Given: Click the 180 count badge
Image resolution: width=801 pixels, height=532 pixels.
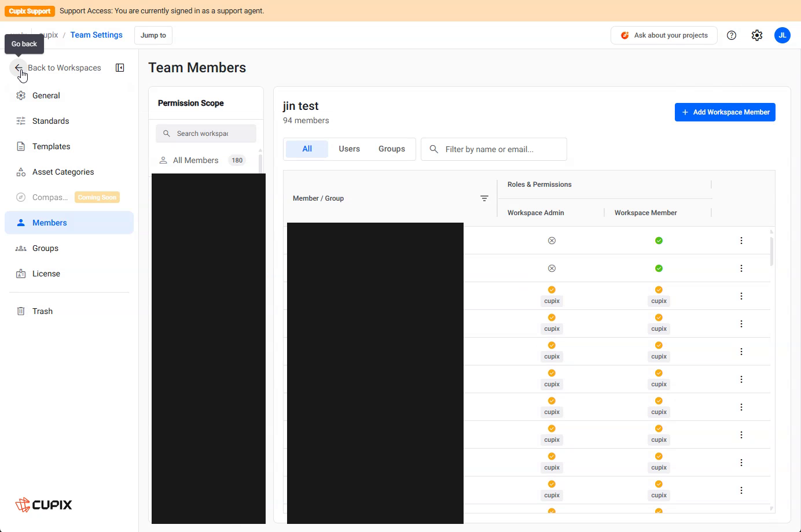Looking at the screenshot, I should 237,160.
